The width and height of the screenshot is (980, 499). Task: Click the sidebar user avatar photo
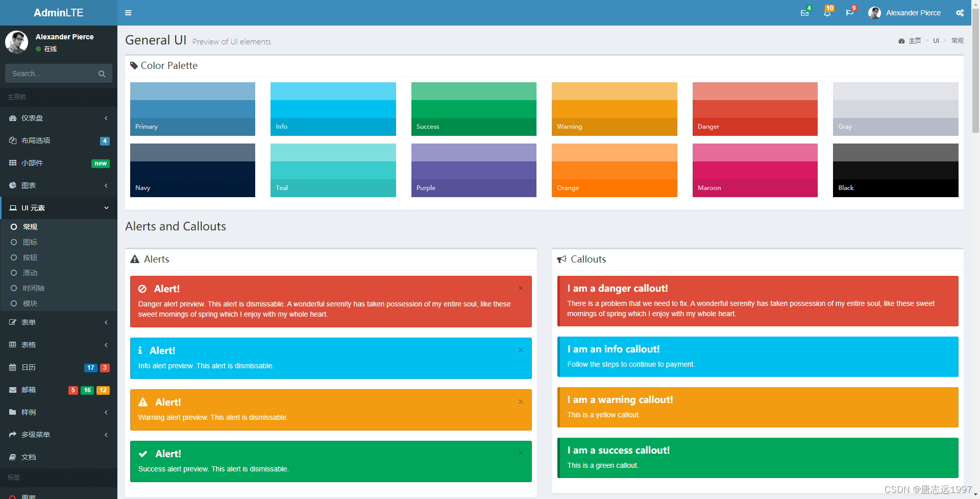coord(17,42)
